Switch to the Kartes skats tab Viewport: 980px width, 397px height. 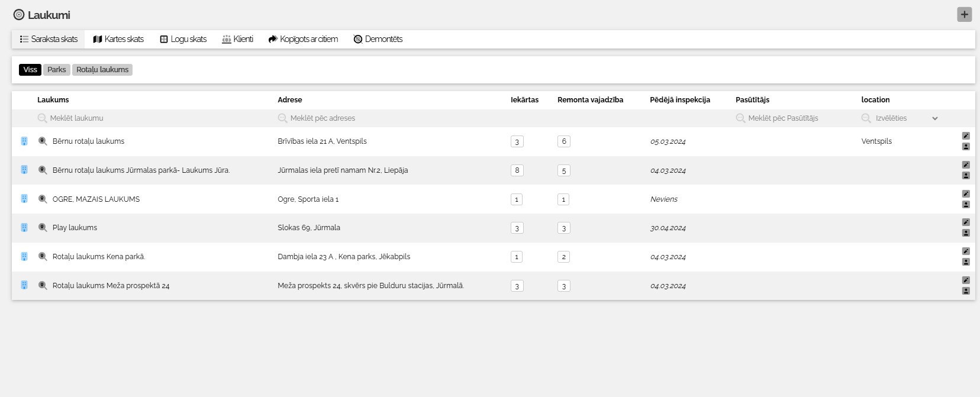click(118, 39)
